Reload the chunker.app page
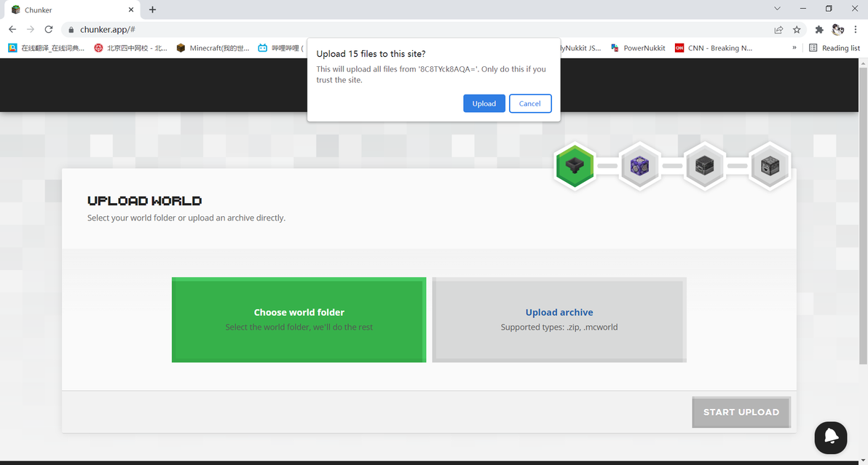This screenshot has height=465, width=868. click(x=49, y=29)
